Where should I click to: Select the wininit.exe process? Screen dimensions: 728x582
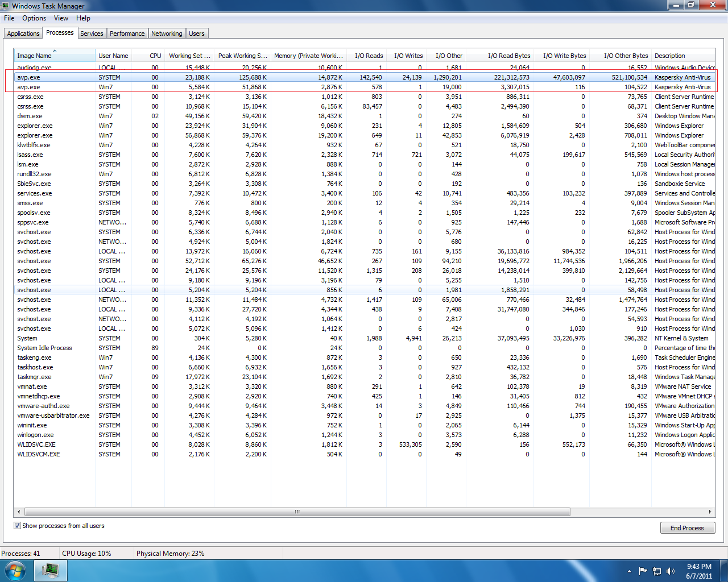[365, 425]
